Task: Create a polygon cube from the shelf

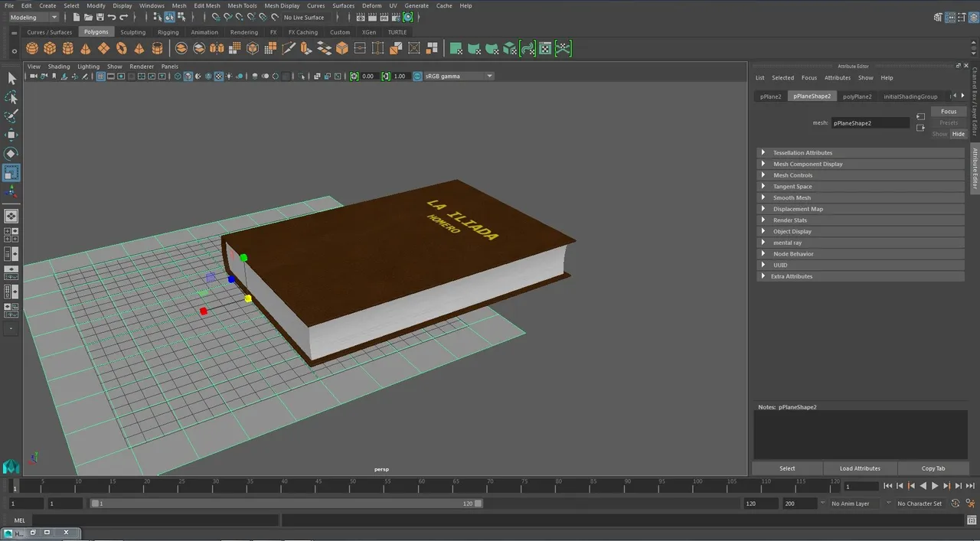Action: [x=50, y=48]
